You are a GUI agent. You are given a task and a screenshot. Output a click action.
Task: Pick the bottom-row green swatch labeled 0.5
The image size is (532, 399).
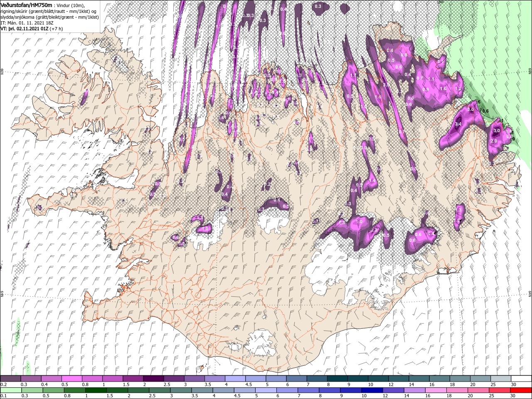click(x=53, y=390)
